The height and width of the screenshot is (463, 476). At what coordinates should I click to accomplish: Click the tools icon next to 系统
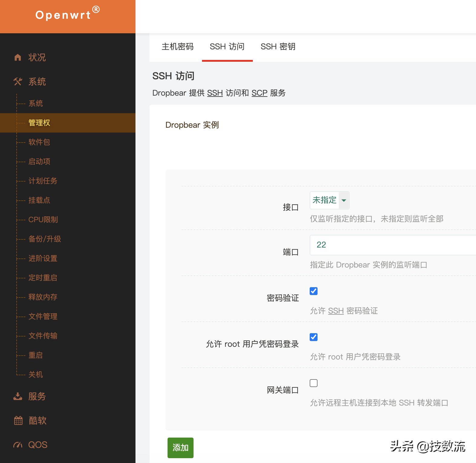pyautogui.click(x=18, y=82)
